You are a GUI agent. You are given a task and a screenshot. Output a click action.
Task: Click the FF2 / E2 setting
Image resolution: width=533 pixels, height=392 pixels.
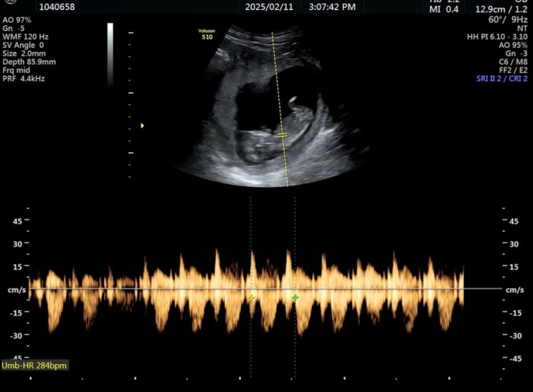pos(514,70)
